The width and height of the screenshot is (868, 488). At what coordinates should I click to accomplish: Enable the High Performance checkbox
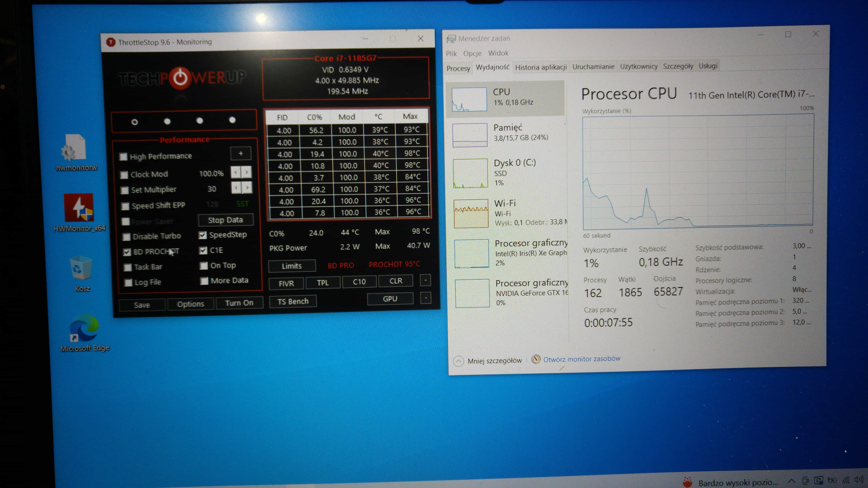coord(123,157)
